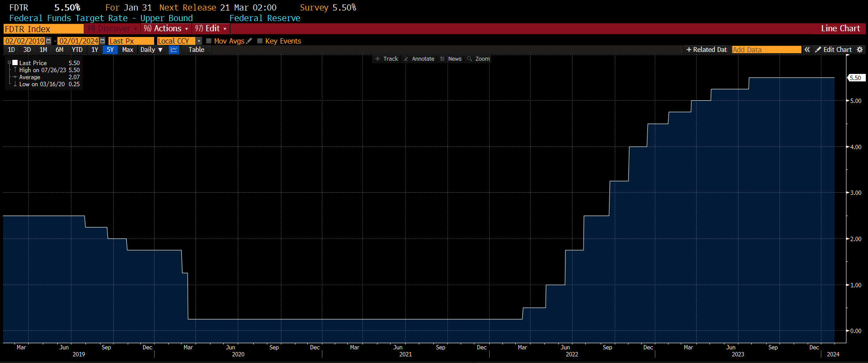Activate the Annotate tool
This screenshot has height=363, width=868.
click(419, 59)
